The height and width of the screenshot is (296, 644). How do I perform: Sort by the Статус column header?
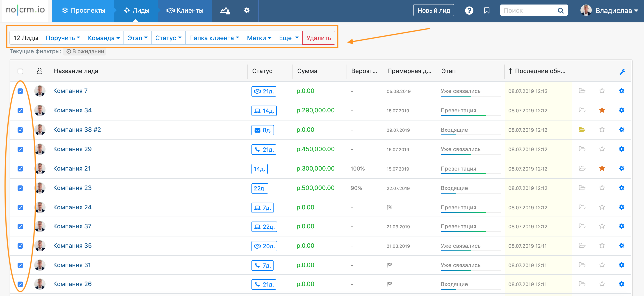point(262,71)
